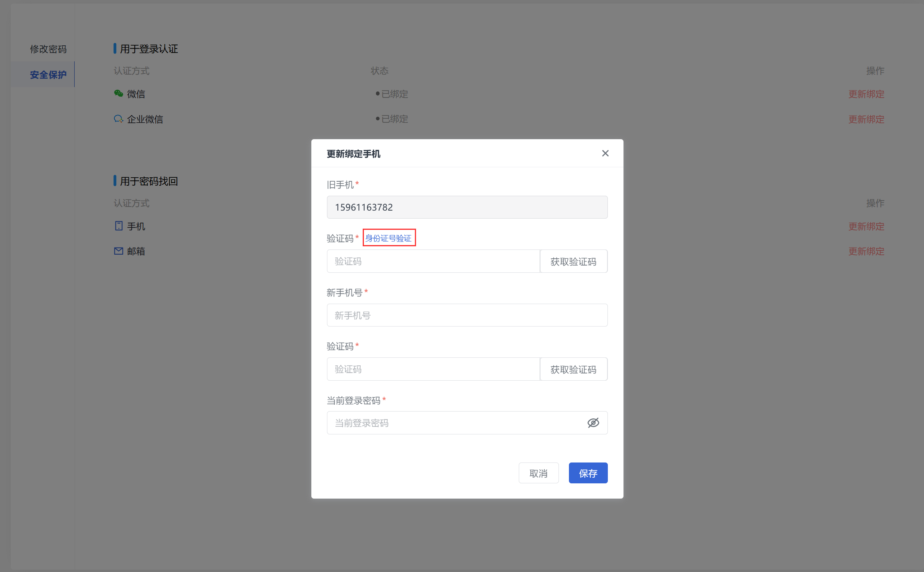Update binding for the mailbox row
The height and width of the screenshot is (572, 924).
click(x=866, y=251)
